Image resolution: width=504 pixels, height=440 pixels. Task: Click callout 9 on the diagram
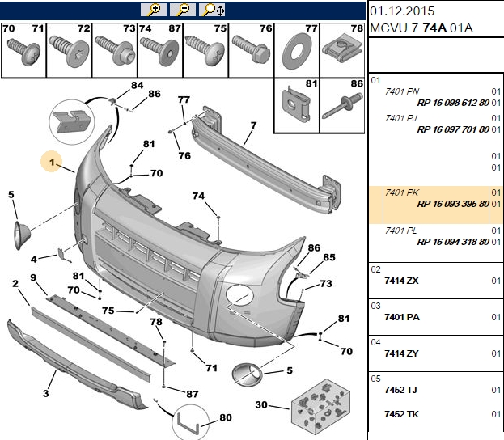click(33, 277)
